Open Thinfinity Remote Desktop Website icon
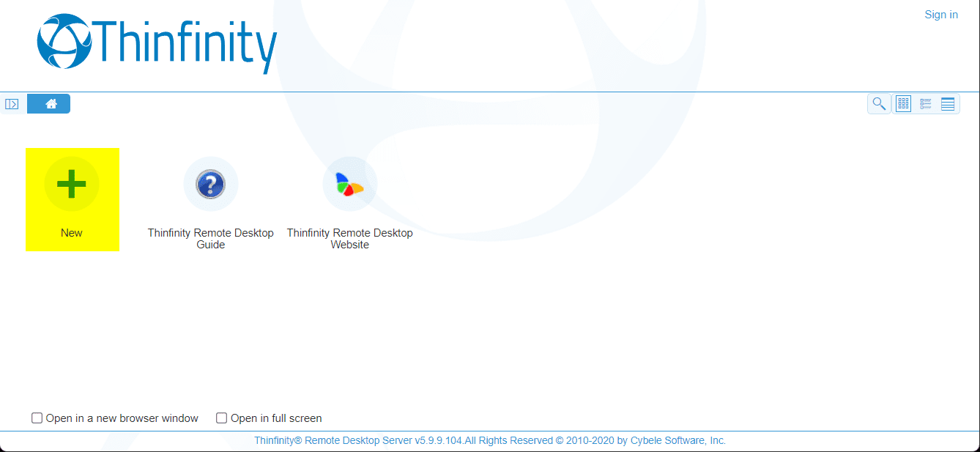 [x=350, y=184]
